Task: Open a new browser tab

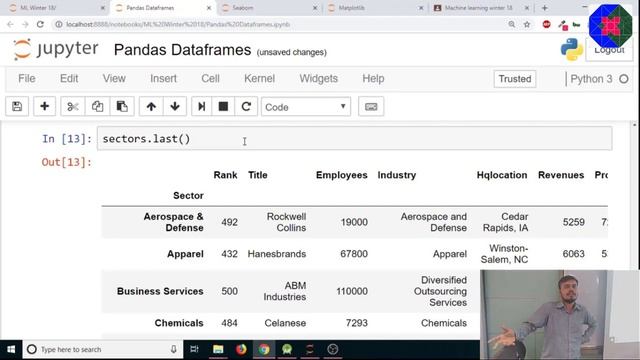Action: point(544,8)
